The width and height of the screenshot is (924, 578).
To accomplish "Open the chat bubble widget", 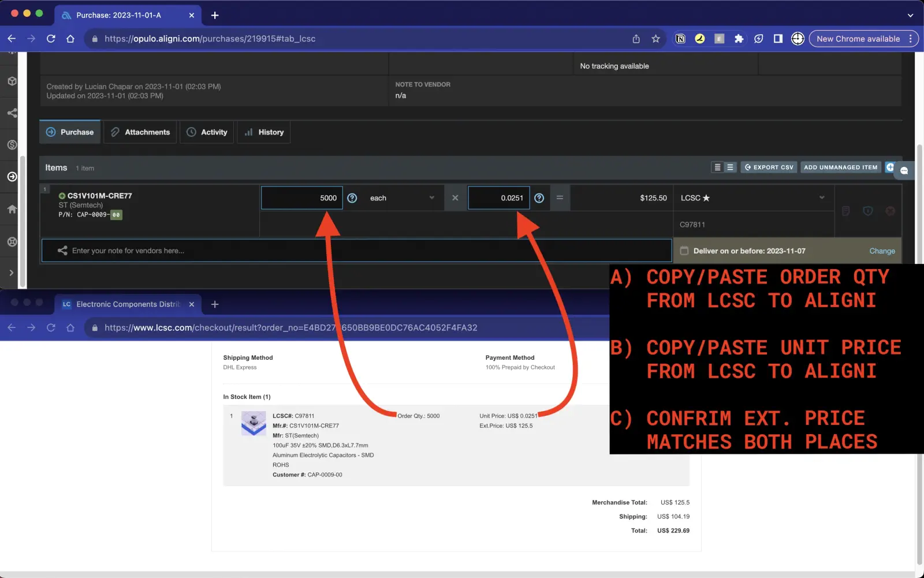I will point(904,170).
